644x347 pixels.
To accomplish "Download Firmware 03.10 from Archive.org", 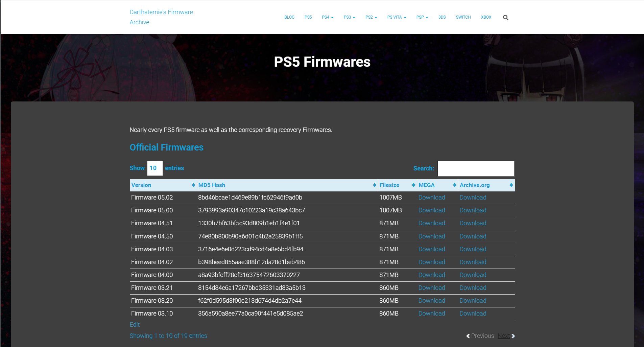I will (x=473, y=314).
